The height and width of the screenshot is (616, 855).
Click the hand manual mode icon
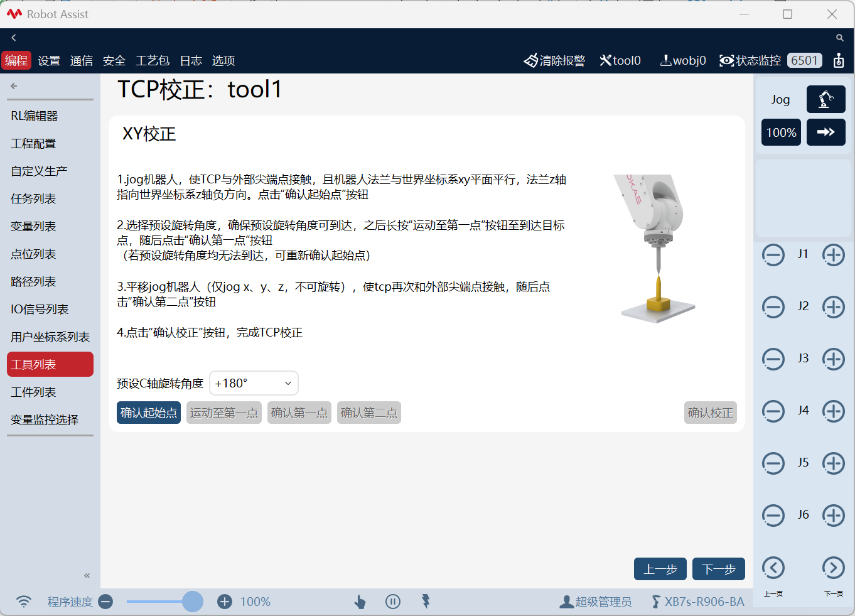point(360,602)
